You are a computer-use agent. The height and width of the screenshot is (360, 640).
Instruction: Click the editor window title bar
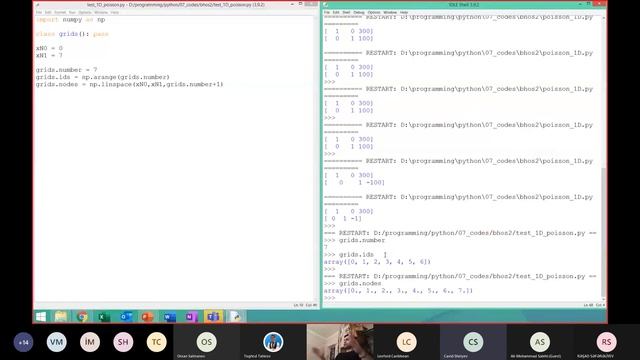pos(176,5)
